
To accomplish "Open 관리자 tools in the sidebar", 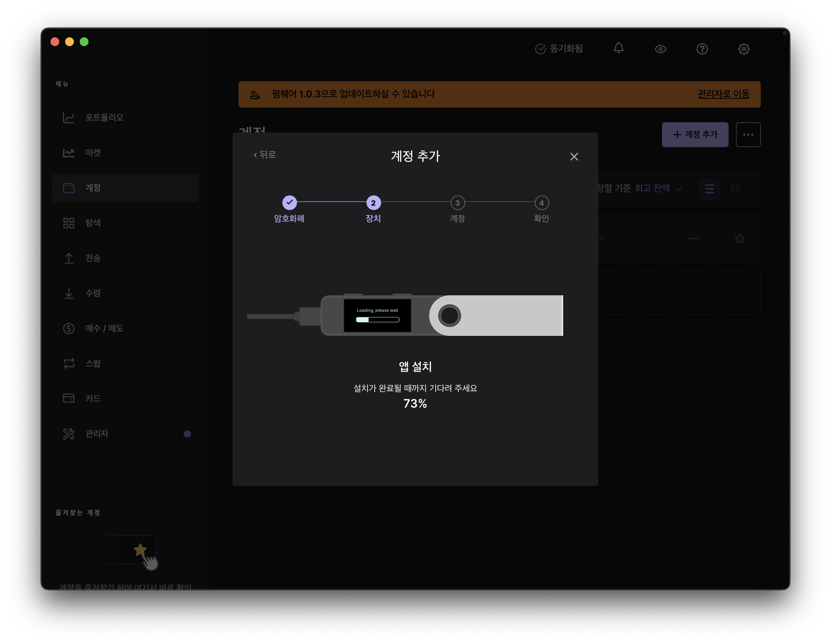I will tap(96, 434).
